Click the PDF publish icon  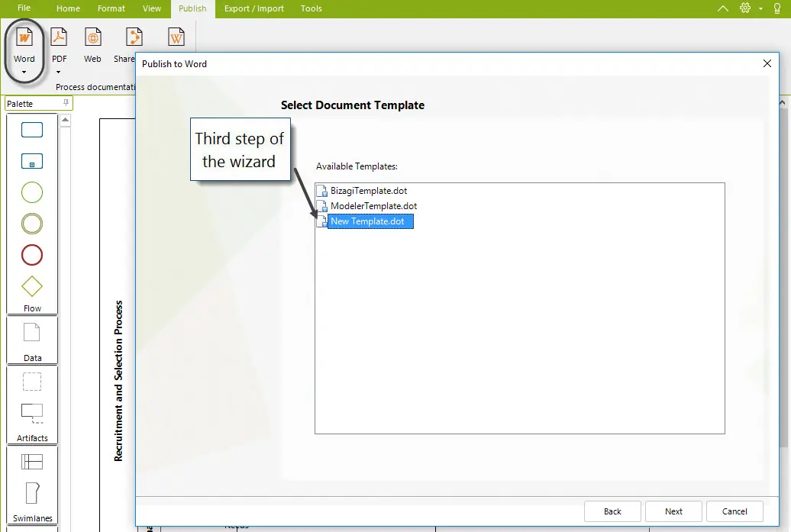(x=59, y=38)
